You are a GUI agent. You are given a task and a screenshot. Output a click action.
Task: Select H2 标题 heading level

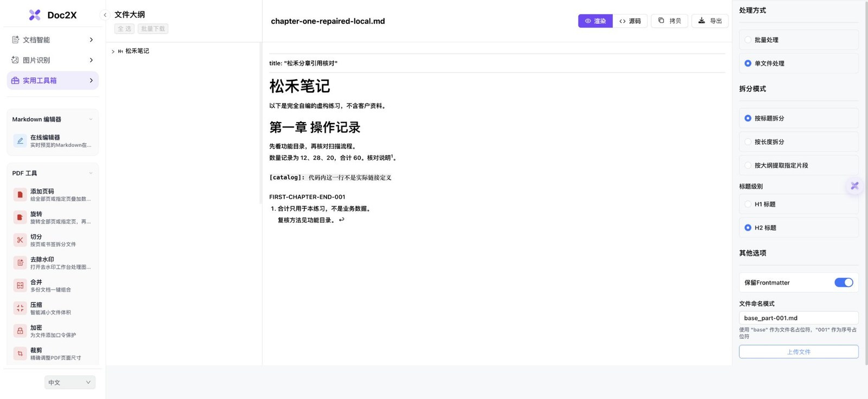(x=799, y=228)
